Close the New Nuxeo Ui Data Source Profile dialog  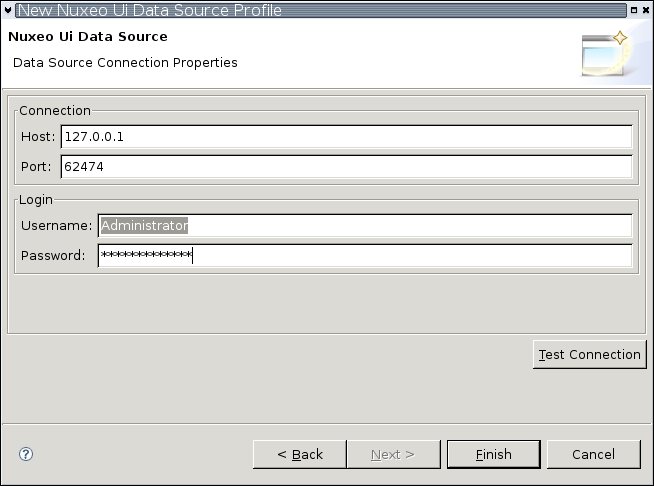(x=646, y=10)
